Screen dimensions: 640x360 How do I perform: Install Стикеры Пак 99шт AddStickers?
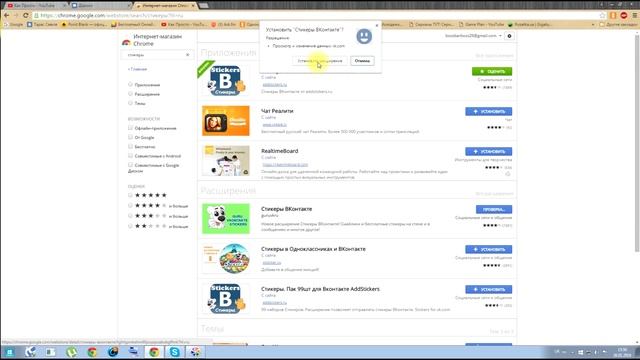(x=489, y=289)
